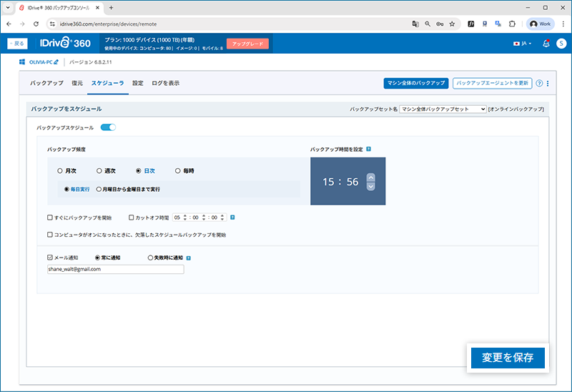This screenshot has width=572, height=392.
Task: Click the 変更を保存 button
Action: (508, 358)
